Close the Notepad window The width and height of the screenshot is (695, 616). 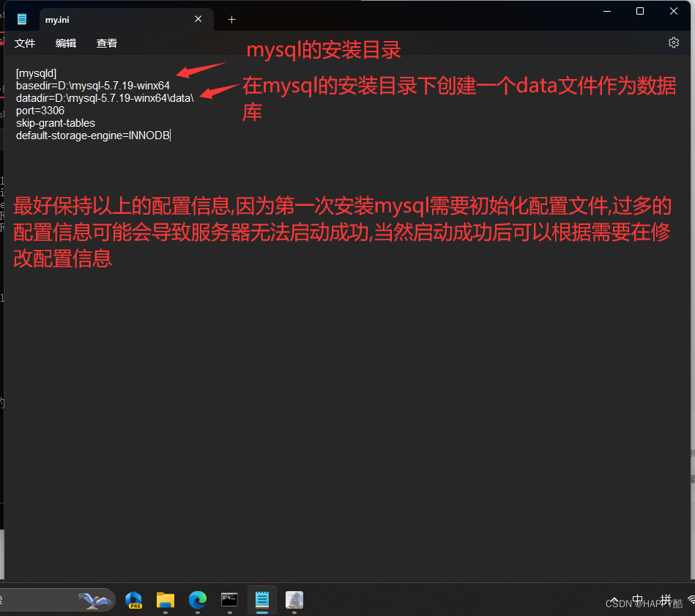[673, 11]
